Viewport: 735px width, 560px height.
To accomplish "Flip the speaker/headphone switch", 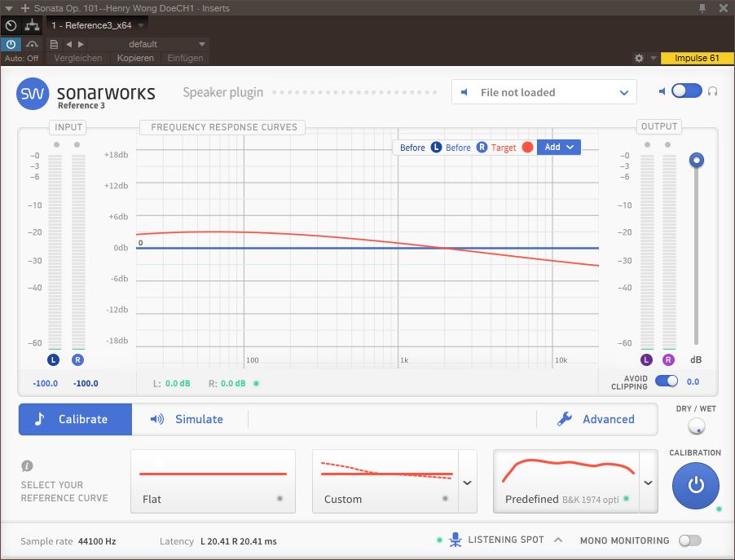I will point(687,90).
